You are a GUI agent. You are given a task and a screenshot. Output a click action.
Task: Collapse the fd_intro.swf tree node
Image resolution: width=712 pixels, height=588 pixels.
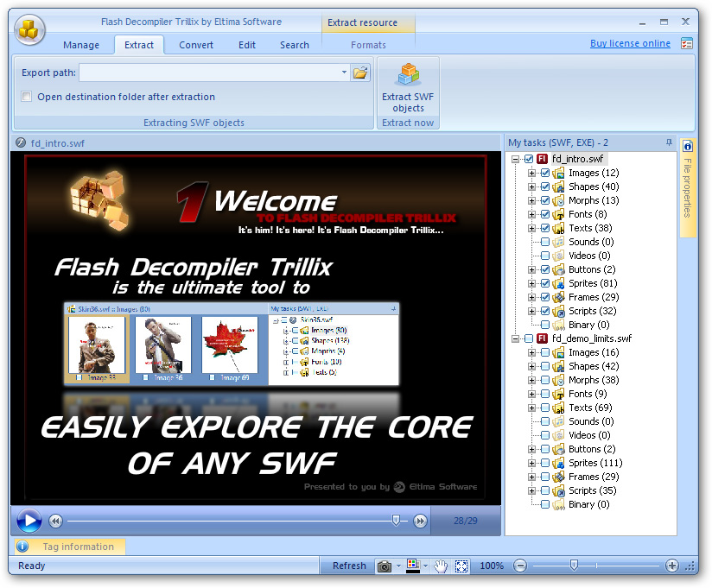click(x=515, y=159)
